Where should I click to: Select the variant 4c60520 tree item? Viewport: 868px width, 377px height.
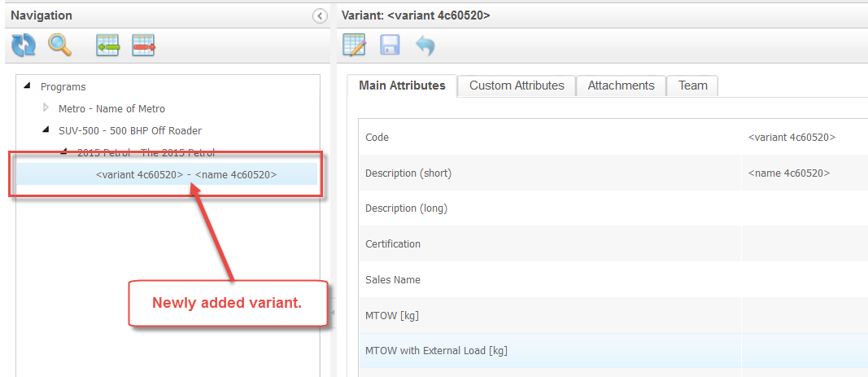[186, 174]
